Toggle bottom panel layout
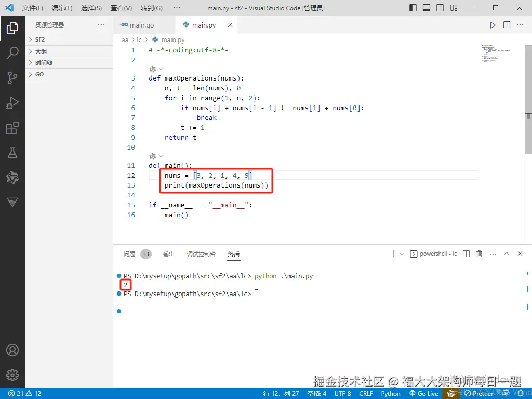Screen dimensions: 532x399 coord(427,8)
